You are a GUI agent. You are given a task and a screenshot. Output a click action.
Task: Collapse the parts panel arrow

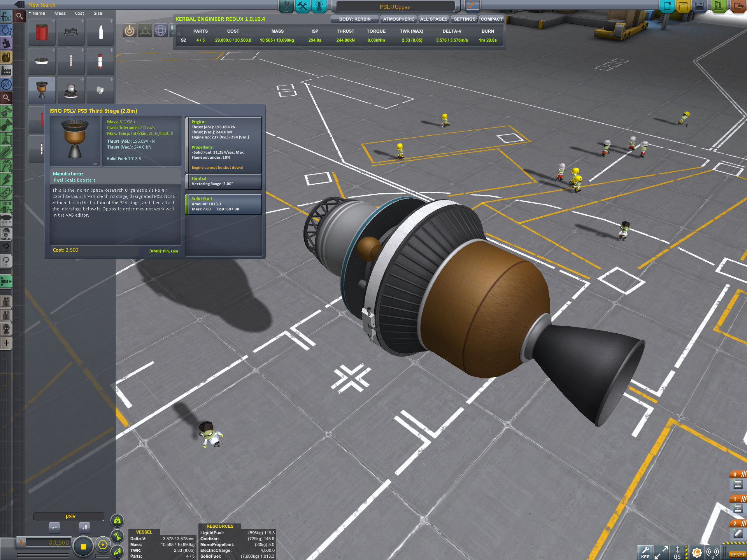[19, 5]
